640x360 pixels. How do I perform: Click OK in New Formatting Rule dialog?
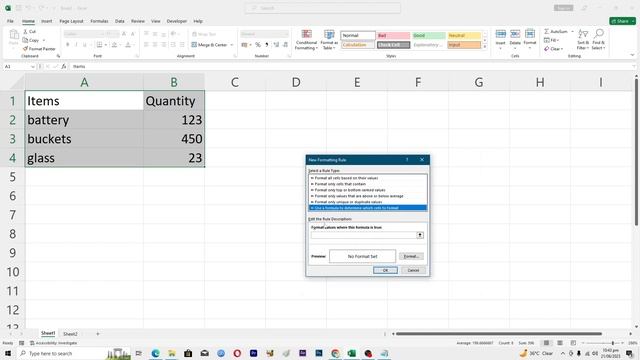(385, 270)
